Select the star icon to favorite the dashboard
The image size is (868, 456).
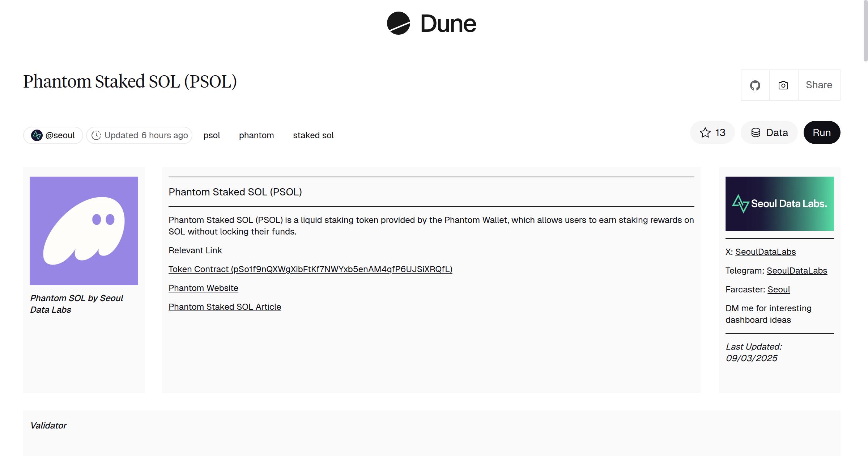pyautogui.click(x=705, y=132)
